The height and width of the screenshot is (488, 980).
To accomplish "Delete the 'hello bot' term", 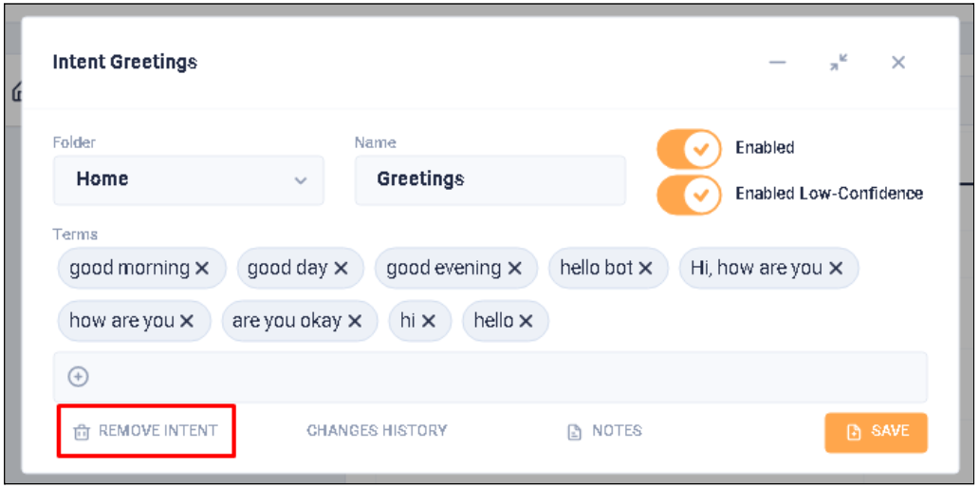I will (645, 269).
